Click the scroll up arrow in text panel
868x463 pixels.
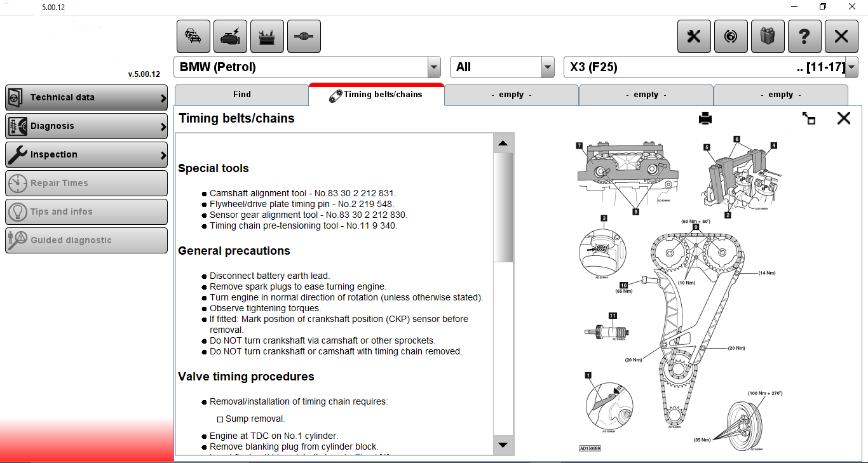503,144
